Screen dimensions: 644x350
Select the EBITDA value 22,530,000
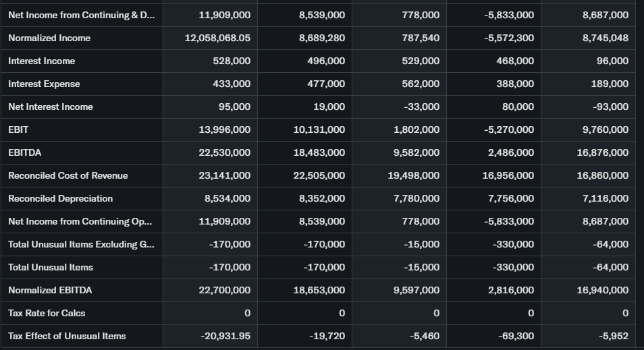[224, 152]
